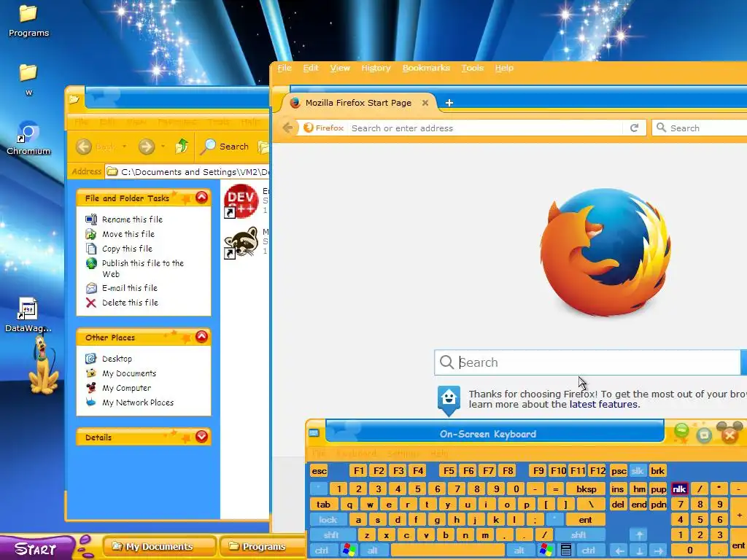This screenshot has height=560, width=747.
Task: Click the application menu key on keyboard
Action: (565, 551)
